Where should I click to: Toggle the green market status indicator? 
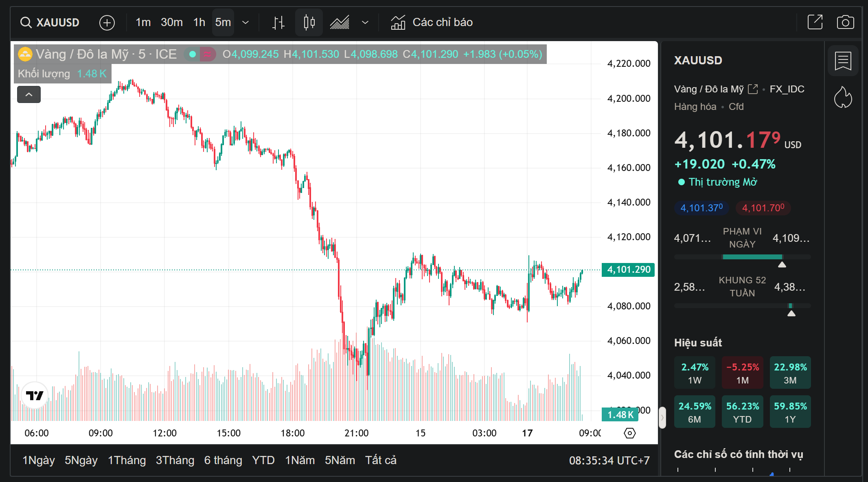coord(193,54)
